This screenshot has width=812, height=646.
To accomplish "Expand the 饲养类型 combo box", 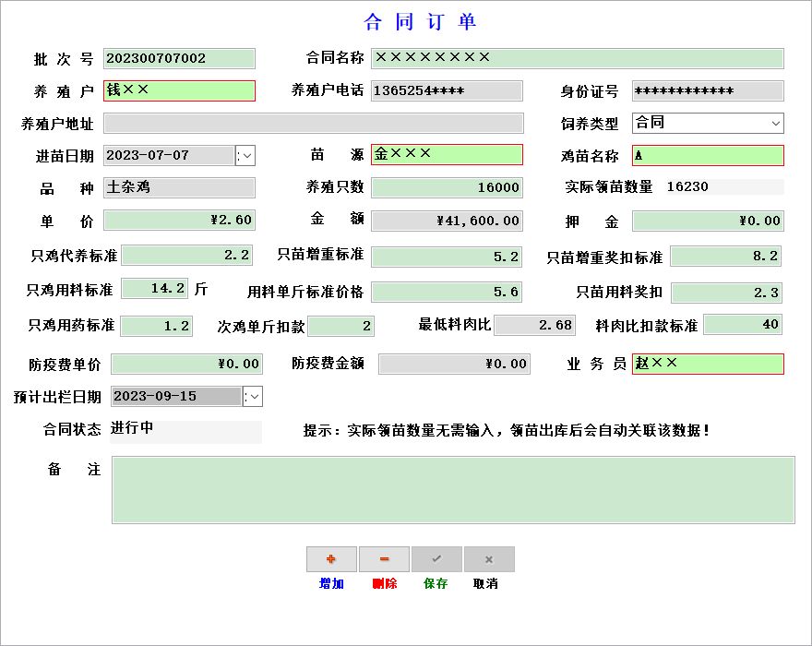I will pos(775,124).
